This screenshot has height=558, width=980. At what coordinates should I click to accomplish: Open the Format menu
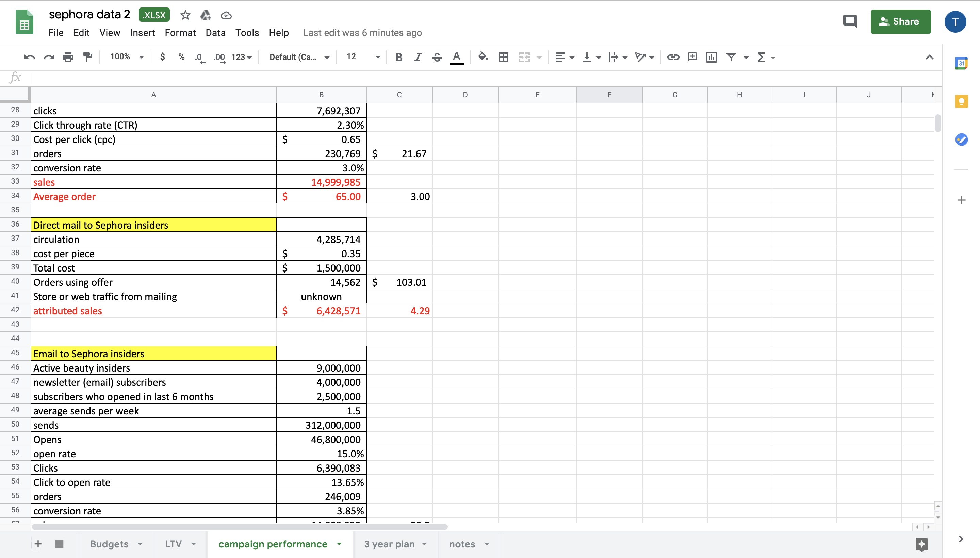point(180,33)
